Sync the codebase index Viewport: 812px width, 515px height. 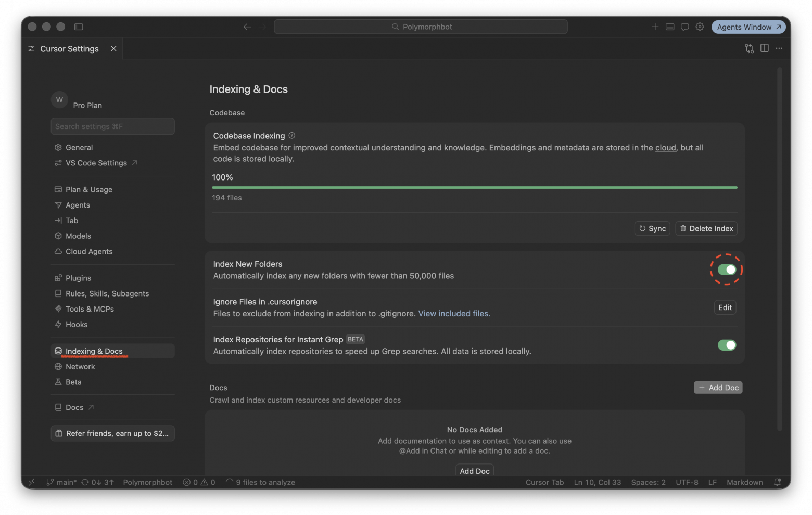pyautogui.click(x=652, y=228)
